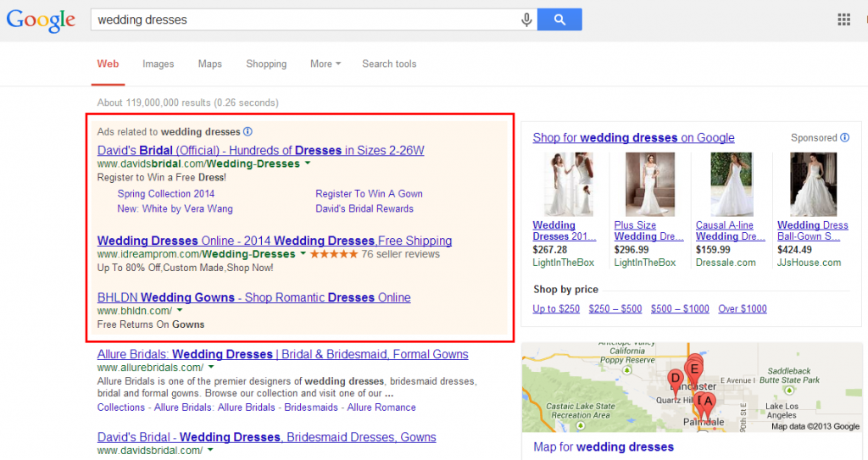The width and height of the screenshot is (868, 460).
Task: Open David's Bridal (Official) ad headline
Action: (261, 150)
